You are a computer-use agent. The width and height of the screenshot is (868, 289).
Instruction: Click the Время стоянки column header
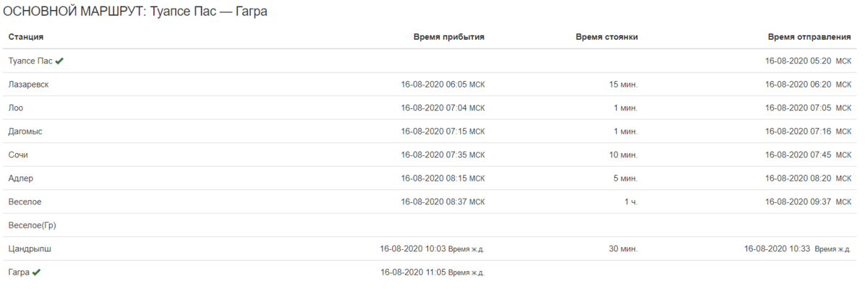pyautogui.click(x=607, y=37)
